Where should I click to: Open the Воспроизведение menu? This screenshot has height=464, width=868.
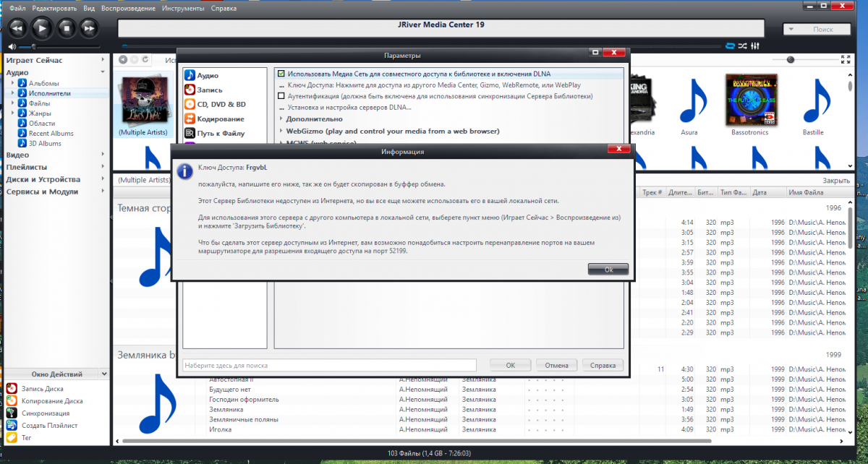pos(128,9)
